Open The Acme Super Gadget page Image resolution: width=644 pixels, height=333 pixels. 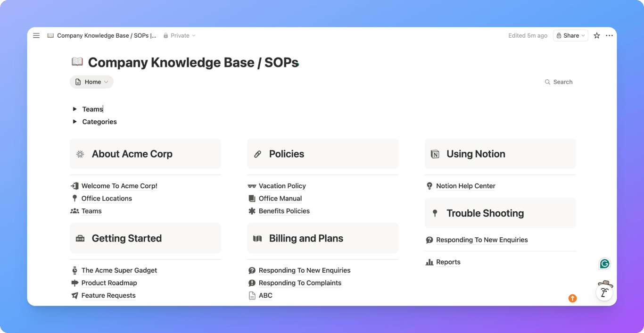pyautogui.click(x=119, y=270)
